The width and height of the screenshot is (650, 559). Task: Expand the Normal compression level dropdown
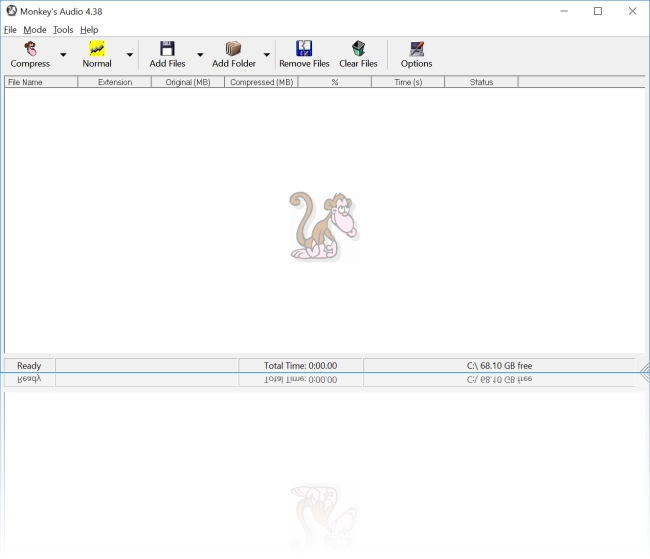pyautogui.click(x=130, y=54)
